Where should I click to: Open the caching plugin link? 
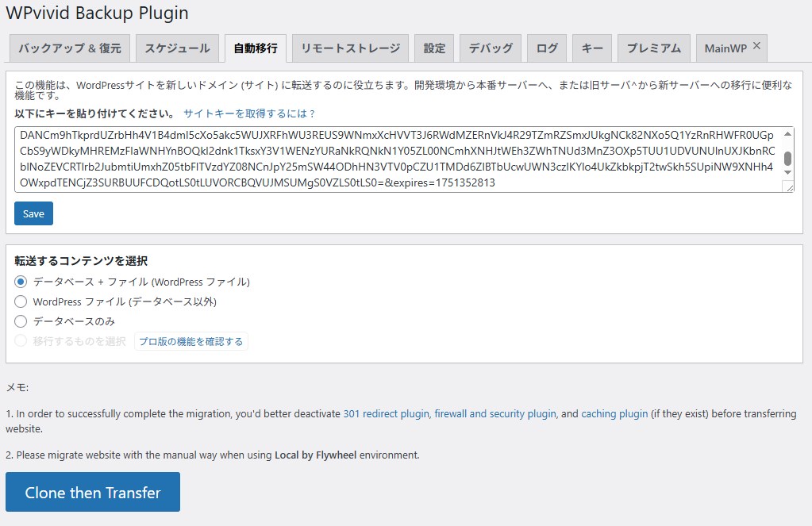coord(614,413)
